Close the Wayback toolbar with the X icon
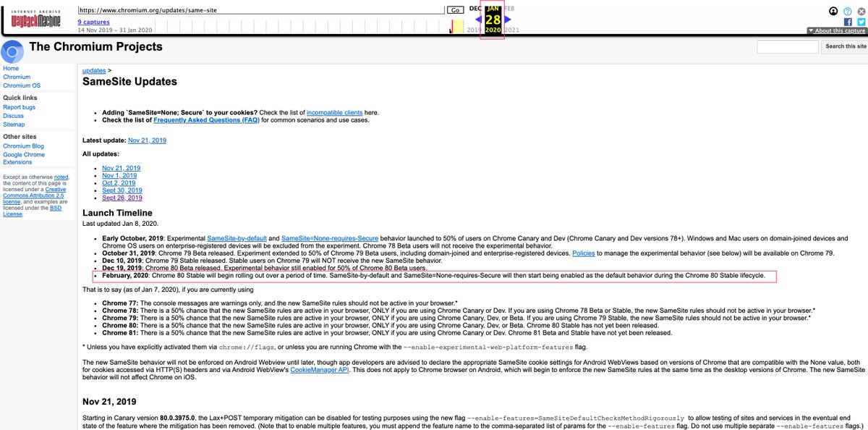868x430 pixels. [861, 11]
